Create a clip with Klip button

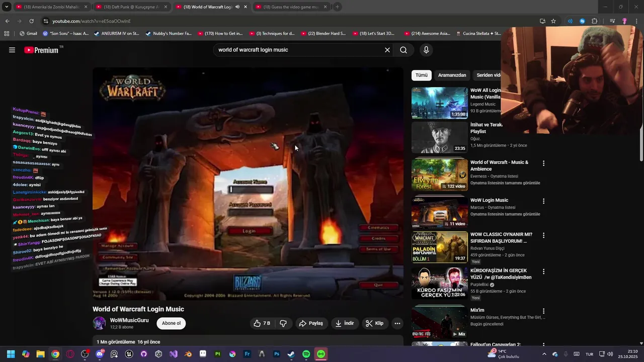pyautogui.click(x=374, y=323)
